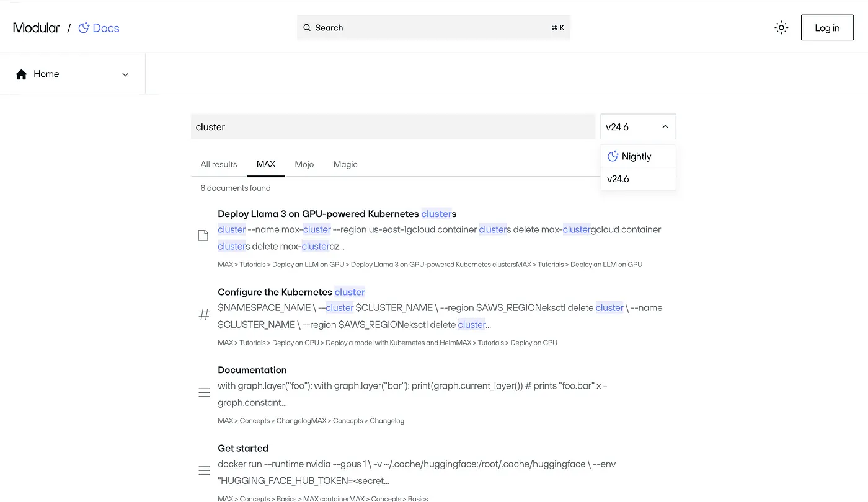Click the hash icon beside Configure Kubernetes result
The width and height of the screenshot is (868, 502).
coord(204,315)
